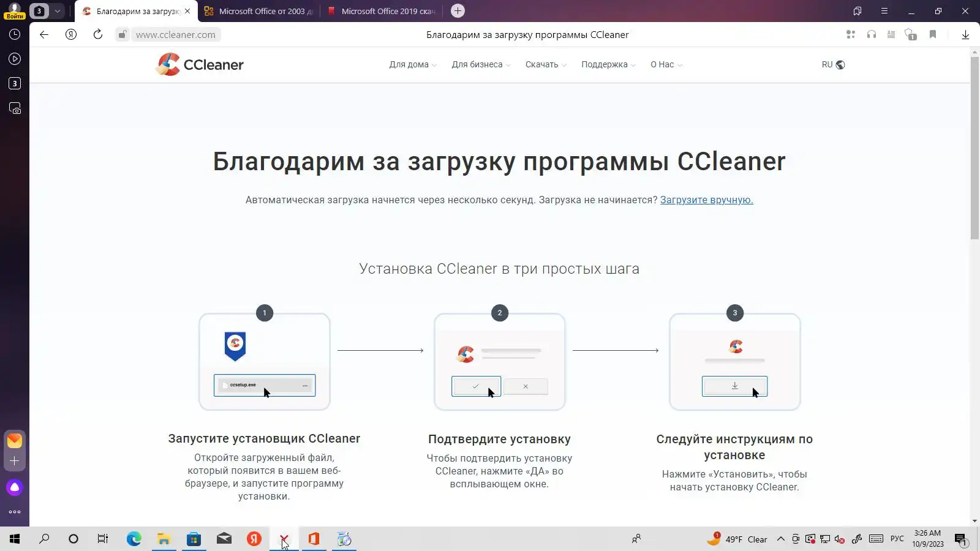This screenshot has width=980, height=551.
Task: Expand the Скачать menu
Action: [546, 64]
